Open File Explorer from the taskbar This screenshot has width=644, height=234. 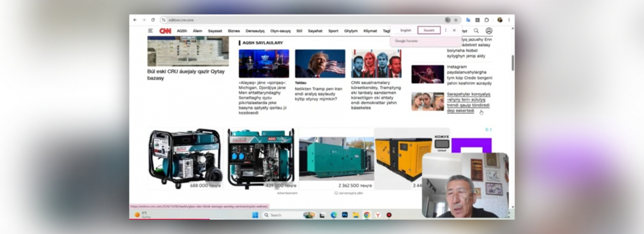[356, 214]
